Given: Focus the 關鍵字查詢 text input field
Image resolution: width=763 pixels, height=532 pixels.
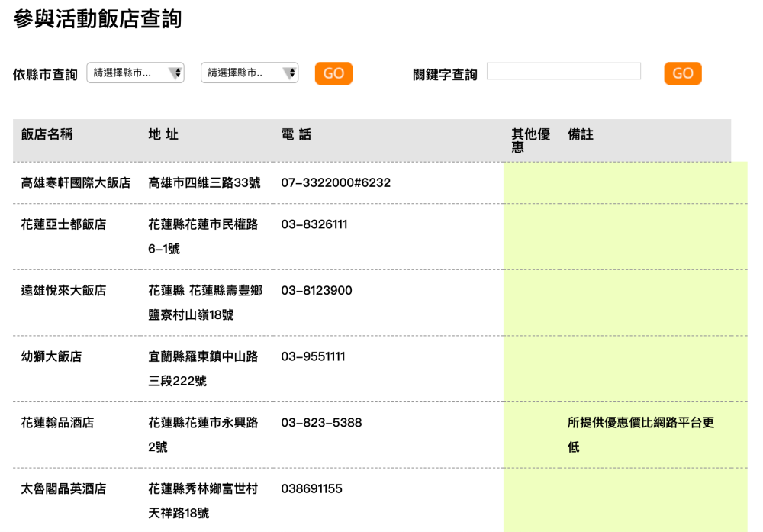Looking at the screenshot, I should click(563, 72).
